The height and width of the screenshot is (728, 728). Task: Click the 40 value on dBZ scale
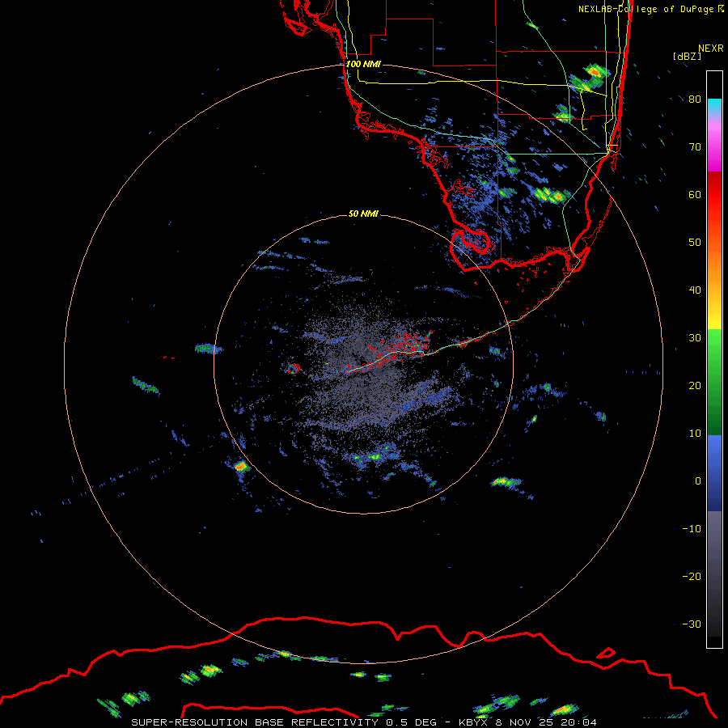point(695,290)
